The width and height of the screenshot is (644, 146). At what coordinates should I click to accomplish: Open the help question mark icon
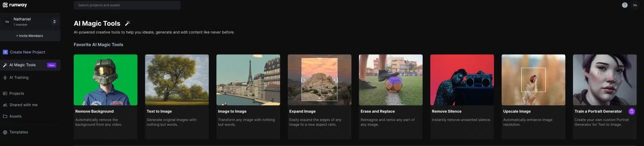pos(625,5)
